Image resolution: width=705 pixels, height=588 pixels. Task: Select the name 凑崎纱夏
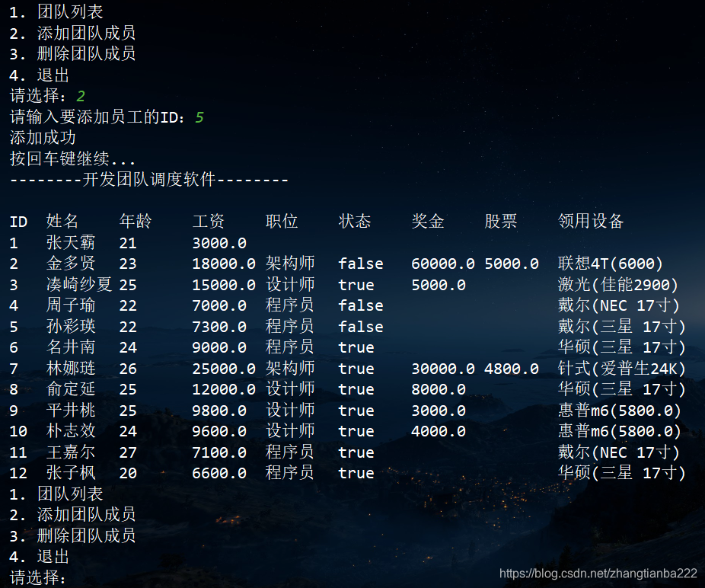[78, 284]
